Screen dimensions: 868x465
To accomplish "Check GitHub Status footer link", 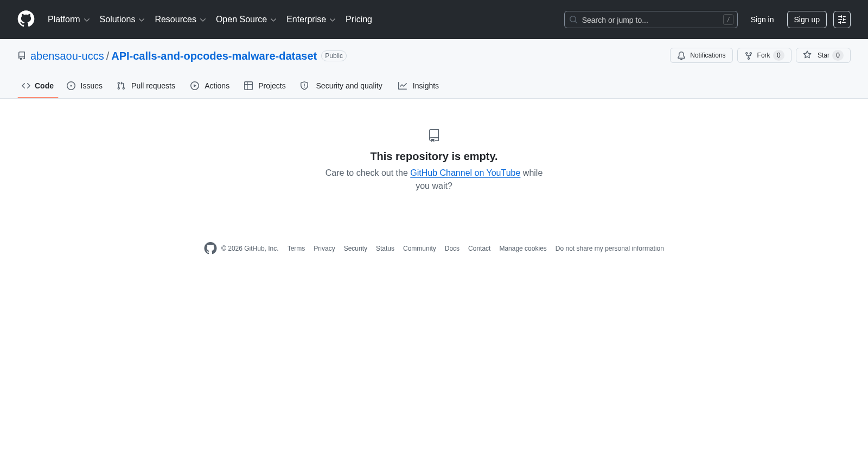I will (385, 249).
